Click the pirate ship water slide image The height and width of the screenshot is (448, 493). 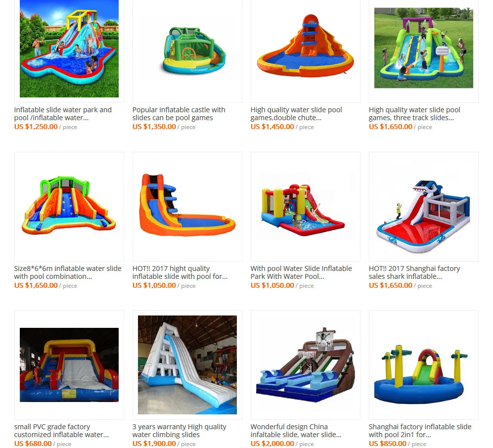305,365
